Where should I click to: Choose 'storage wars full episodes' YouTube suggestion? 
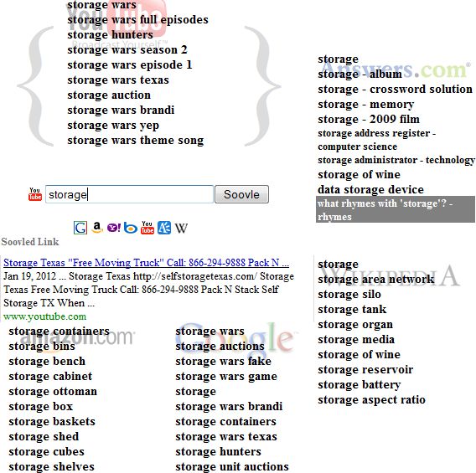click(137, 20)
